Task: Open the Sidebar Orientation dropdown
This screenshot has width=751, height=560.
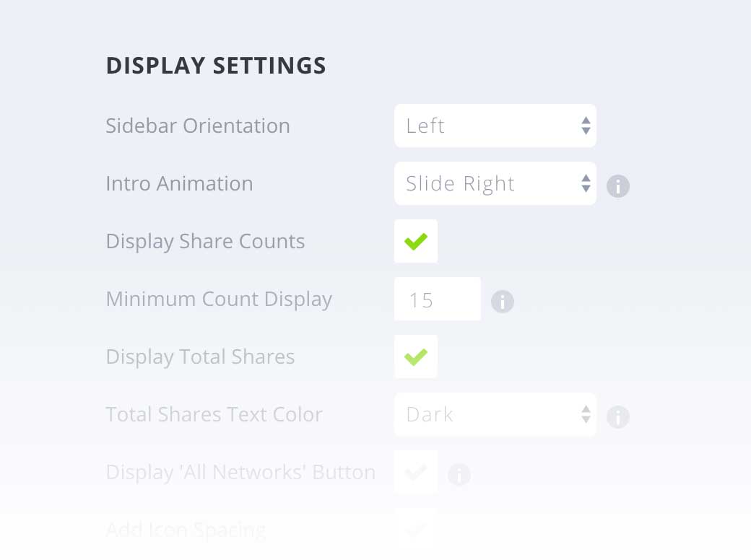Action: (x=495, y=126)
